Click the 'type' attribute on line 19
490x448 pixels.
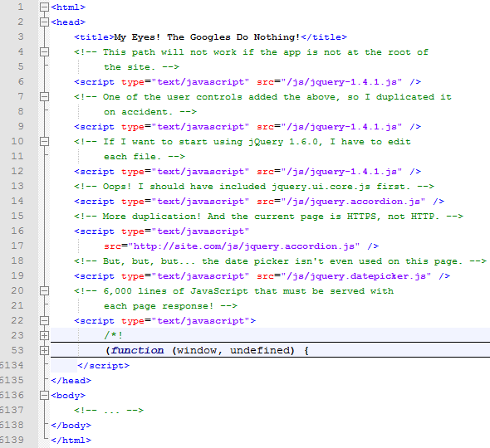pos(133,276)
